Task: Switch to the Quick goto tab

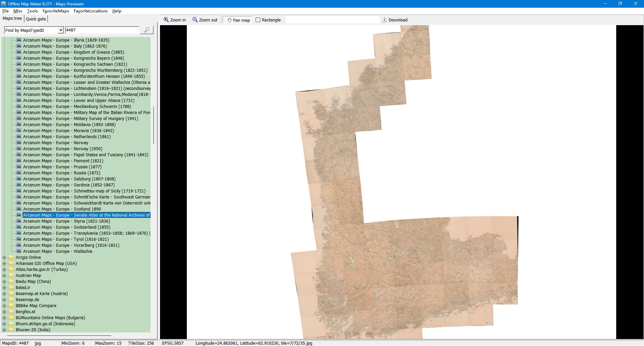Action: click(x=36, y=19)
